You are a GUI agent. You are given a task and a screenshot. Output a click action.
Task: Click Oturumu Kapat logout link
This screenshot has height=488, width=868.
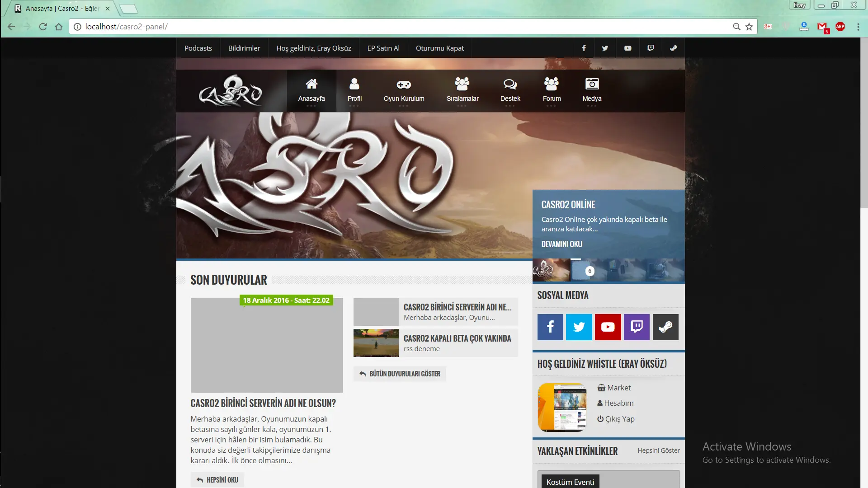[440, 48]
